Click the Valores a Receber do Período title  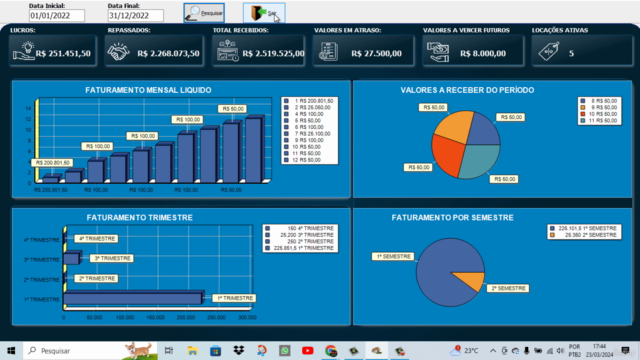[467, 90]
